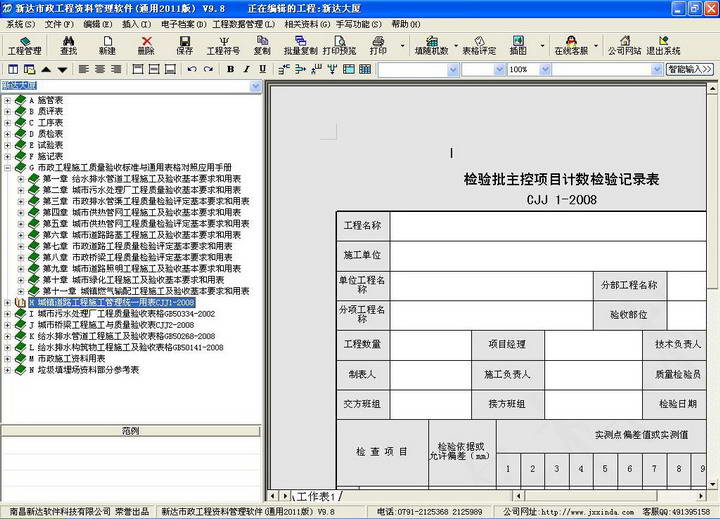Open the 插入(I) menu

click(136, 24)
